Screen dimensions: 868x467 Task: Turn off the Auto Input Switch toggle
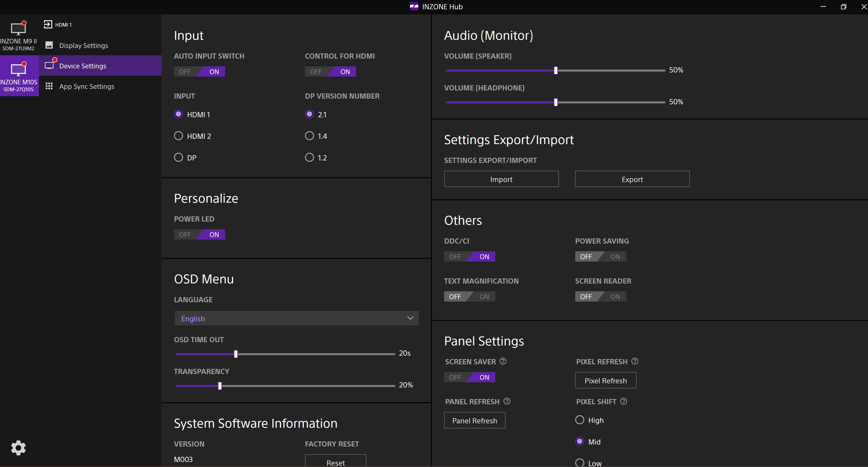tap(185, 71)
